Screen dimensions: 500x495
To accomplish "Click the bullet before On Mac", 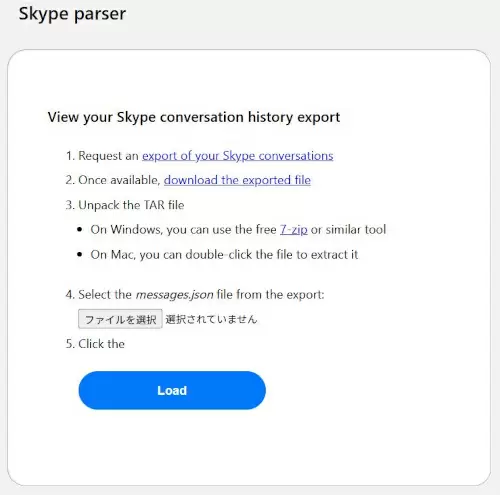I will (x=79, y=254).
